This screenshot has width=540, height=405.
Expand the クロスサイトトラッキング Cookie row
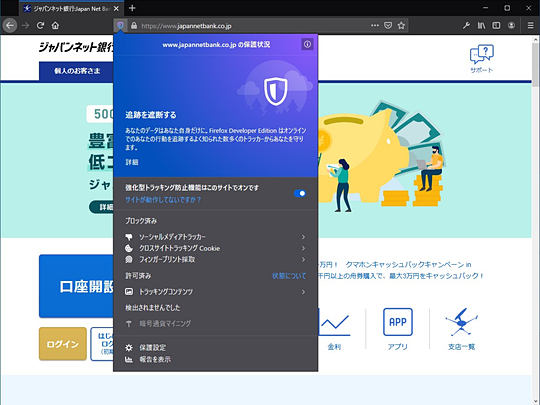tap(215, 248)
